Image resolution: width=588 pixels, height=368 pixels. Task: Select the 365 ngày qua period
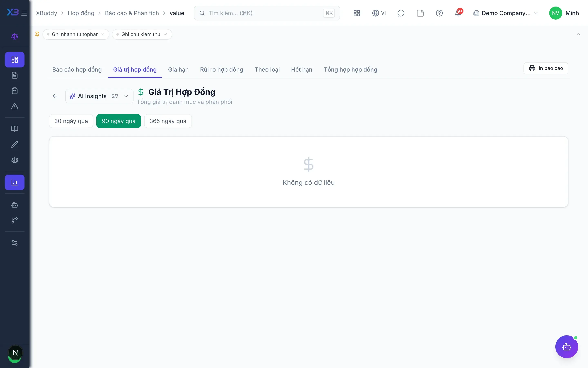pyautogui.click(x=168, y=121)
